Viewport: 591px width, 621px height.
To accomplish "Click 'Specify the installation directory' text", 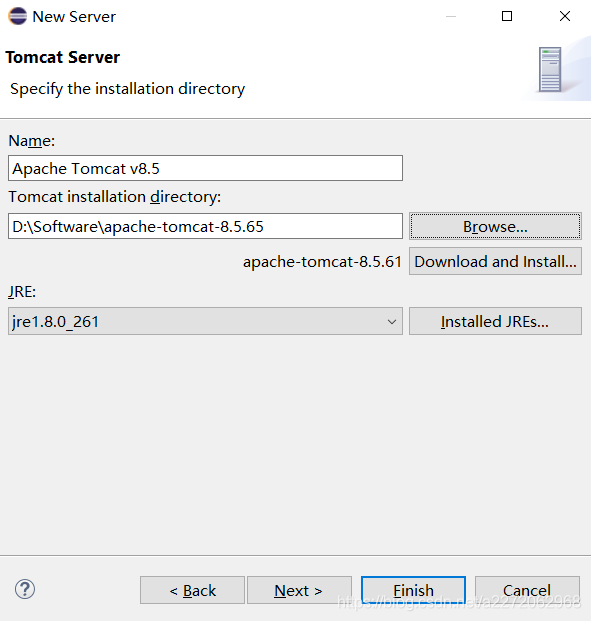I will click(128, 89).
